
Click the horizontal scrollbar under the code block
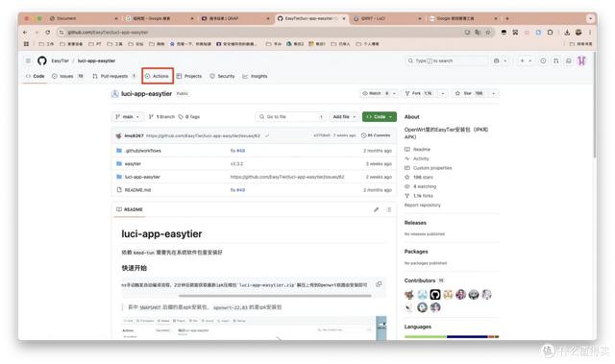click(x=275, y=296)
